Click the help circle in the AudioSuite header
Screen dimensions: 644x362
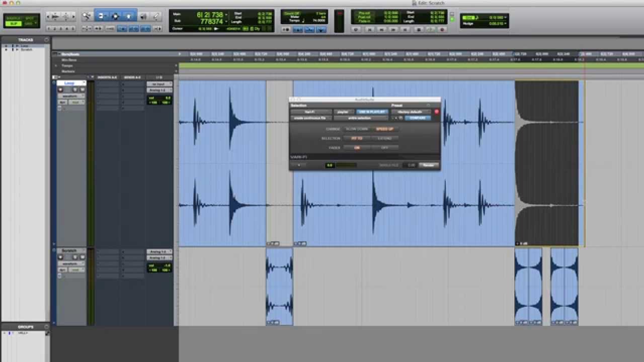coord(428,105)
